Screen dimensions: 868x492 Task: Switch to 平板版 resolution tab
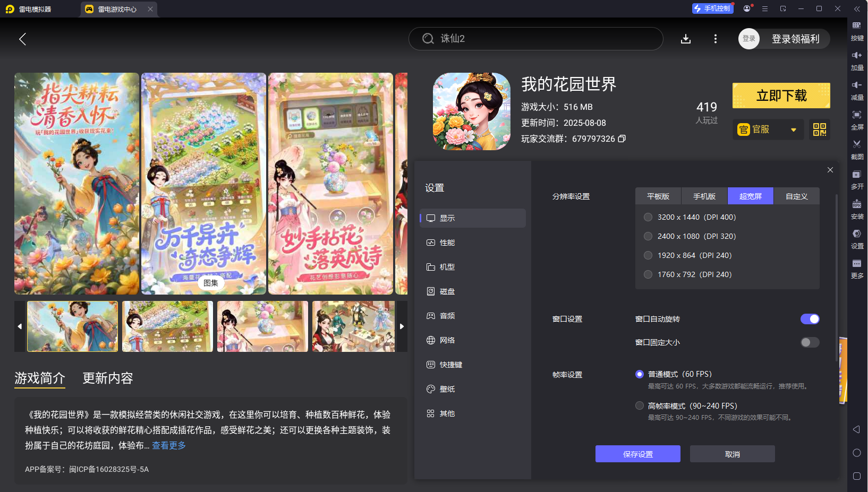[x=658, y=196]
